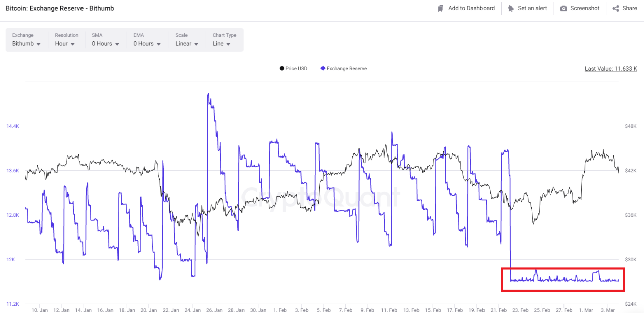
Task: Open the Last Value: 11.633 K link
Action: 611,68
